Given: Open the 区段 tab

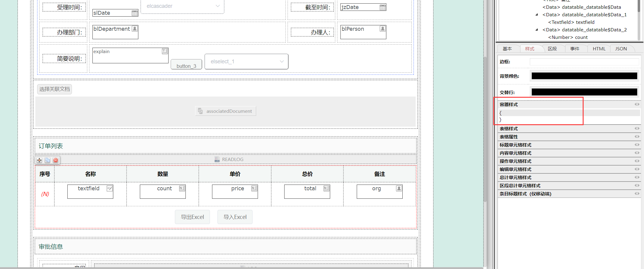Looking at the screenshot, I should pos(552,49).
